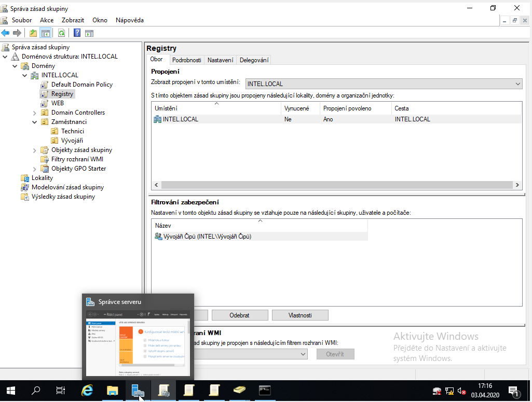Click the Up one level folder icon
This screenshot has width=532, height=402.
[33, 33]
